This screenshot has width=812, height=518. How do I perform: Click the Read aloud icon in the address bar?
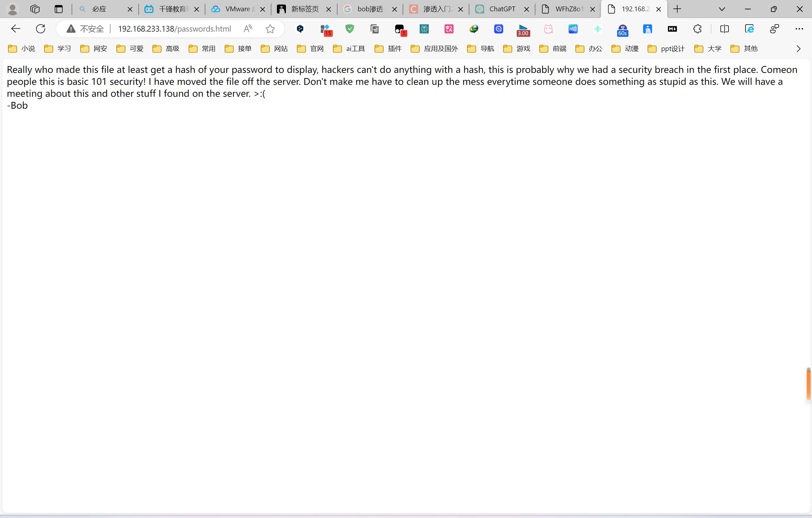(248, 29)
